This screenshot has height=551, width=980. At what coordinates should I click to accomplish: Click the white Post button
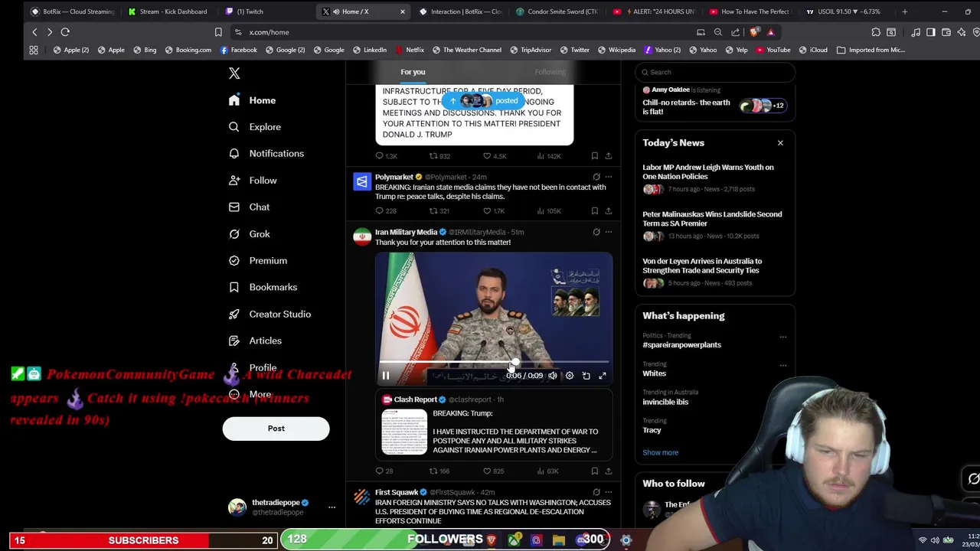(276, 429)
